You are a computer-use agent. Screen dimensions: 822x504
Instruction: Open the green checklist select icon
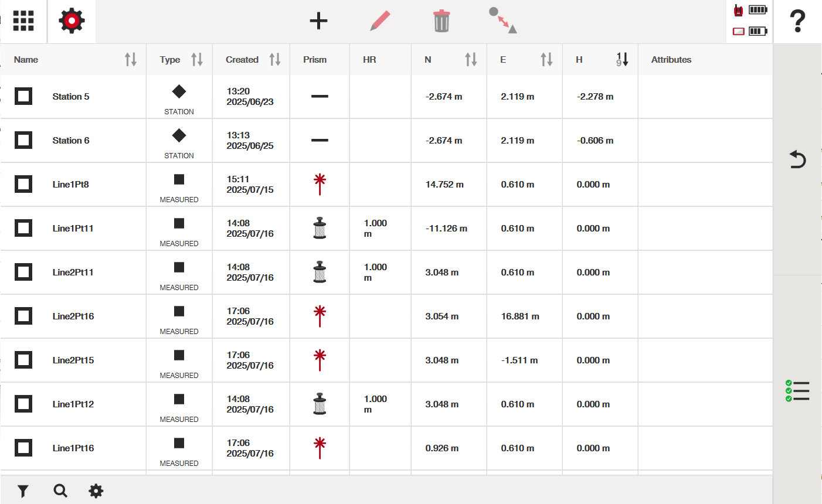tap(797, 391)
